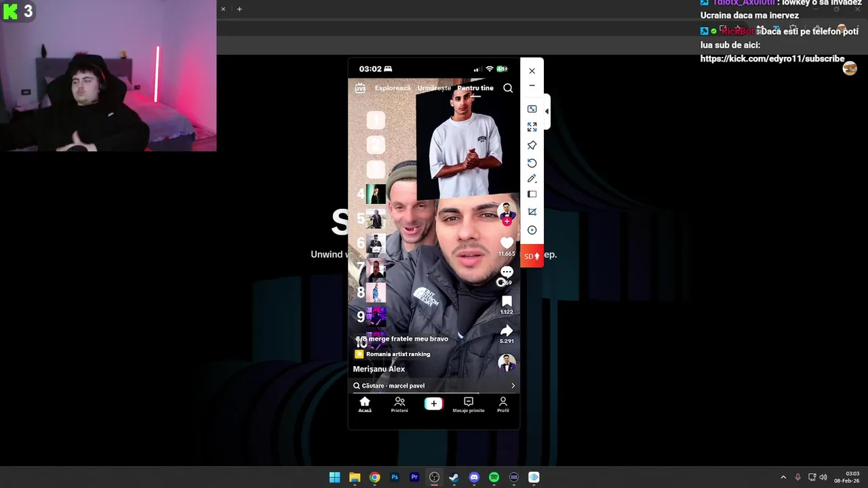Open Discord from the taskbar
The width and height of the screenshot is (868, 488).
tap(474, 477)
